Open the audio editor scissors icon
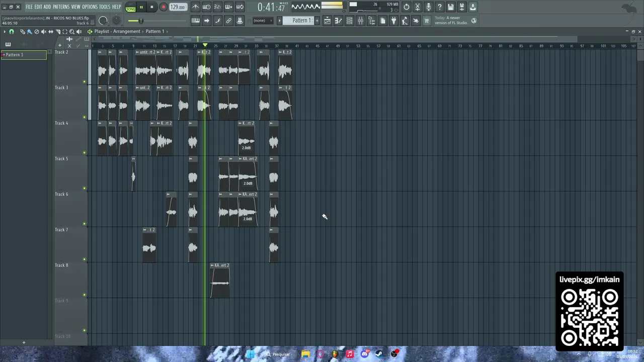 418,7
